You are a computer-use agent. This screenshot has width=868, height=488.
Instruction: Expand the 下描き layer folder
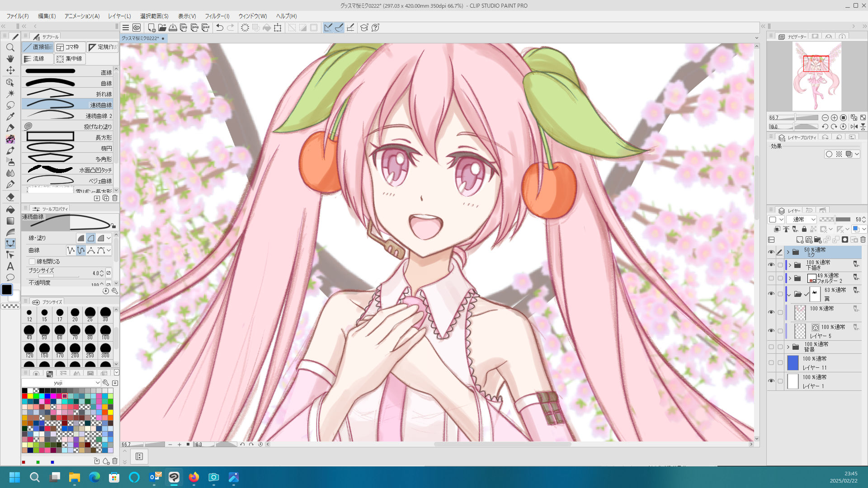click(x=790, y=265)
